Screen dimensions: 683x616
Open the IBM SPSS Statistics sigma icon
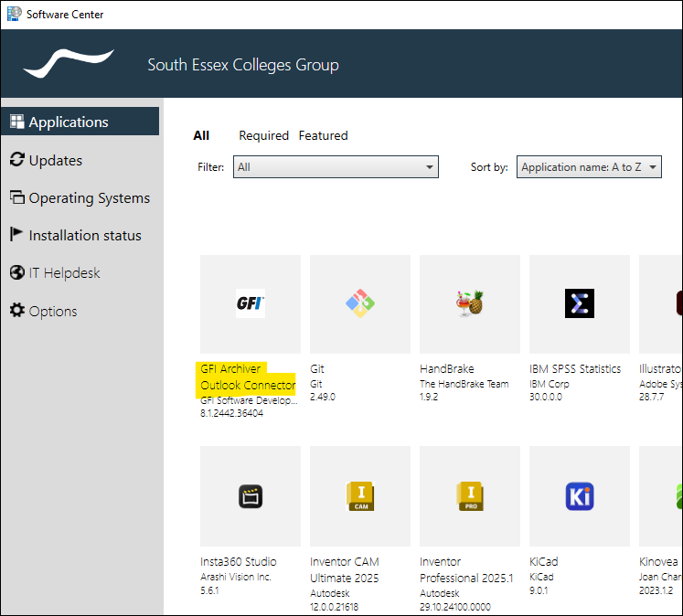[580, 303]
